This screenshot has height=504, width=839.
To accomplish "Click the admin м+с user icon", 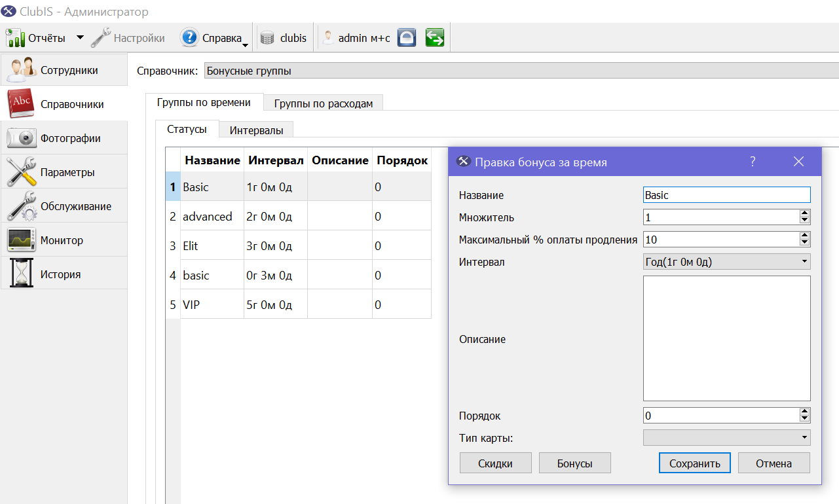I will point(328,38).
